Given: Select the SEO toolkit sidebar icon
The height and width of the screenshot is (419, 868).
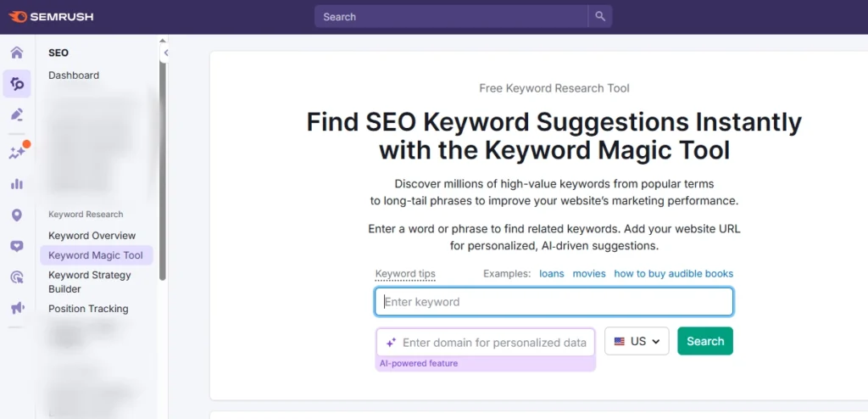Looking at the screenshot, I should (17, 83).
